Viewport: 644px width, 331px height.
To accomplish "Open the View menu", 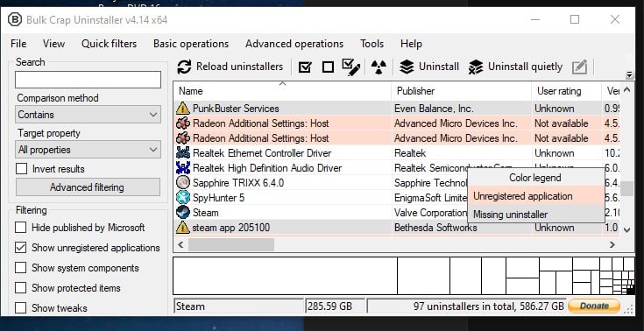I will coord(53,44).
